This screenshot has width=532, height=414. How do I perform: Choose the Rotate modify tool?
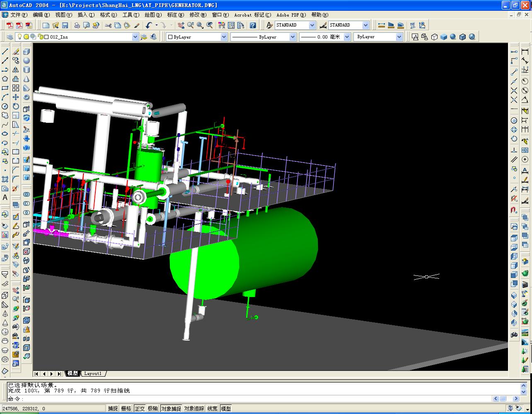click(16, 106)
